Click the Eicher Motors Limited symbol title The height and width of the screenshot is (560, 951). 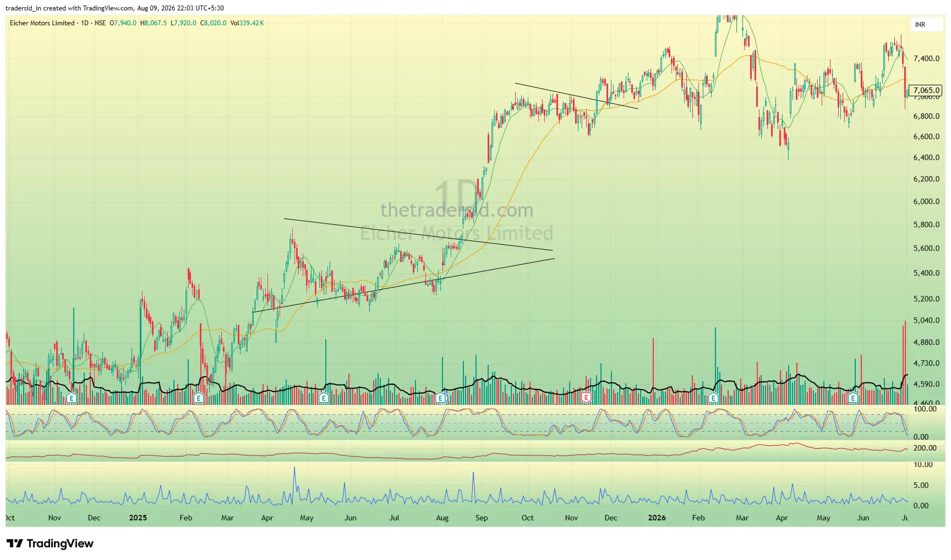click(42, 23)
